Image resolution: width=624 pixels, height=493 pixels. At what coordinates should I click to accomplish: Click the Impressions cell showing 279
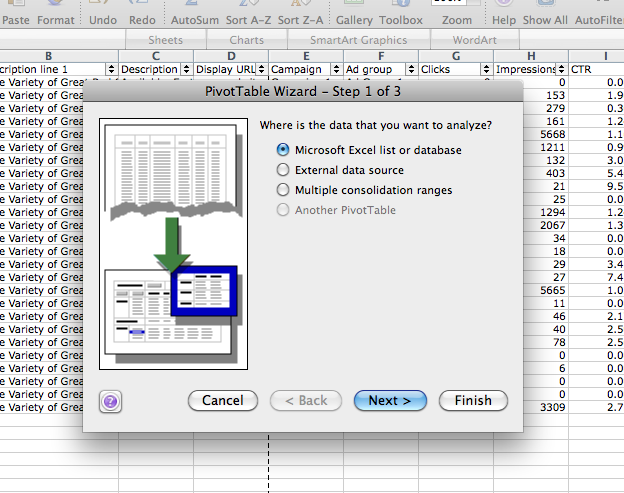[546, 108]
